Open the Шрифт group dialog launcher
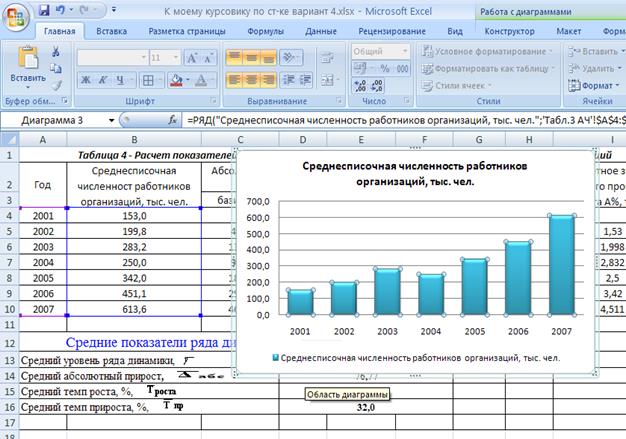 [214, 101]
